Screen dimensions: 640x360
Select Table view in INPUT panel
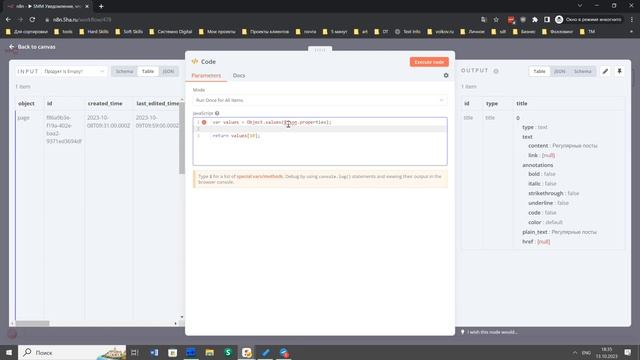pyautogui.click(x=148, y=71)
